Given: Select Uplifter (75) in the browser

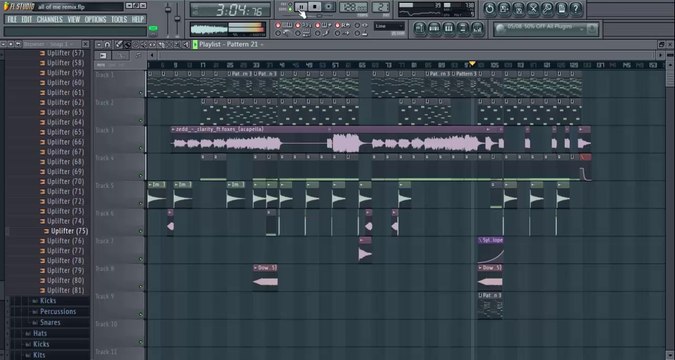Looking at the screenshot, I should (x=69, y=231).
